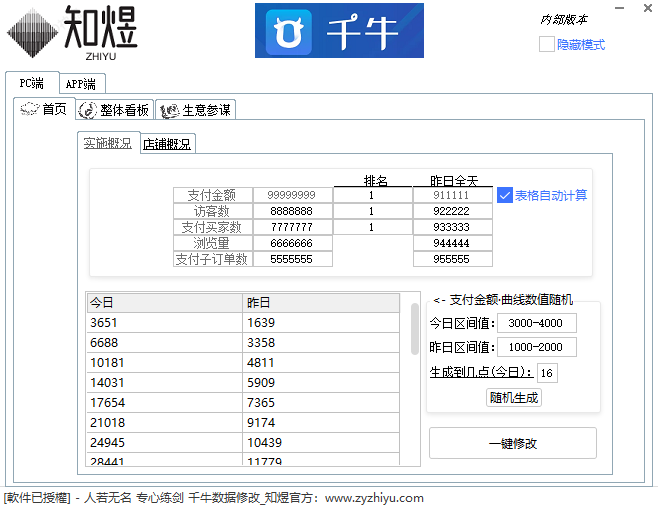Select the cell 10439
Image resolution: width=658 pixels, height=508 pixels.
(321, 443)
